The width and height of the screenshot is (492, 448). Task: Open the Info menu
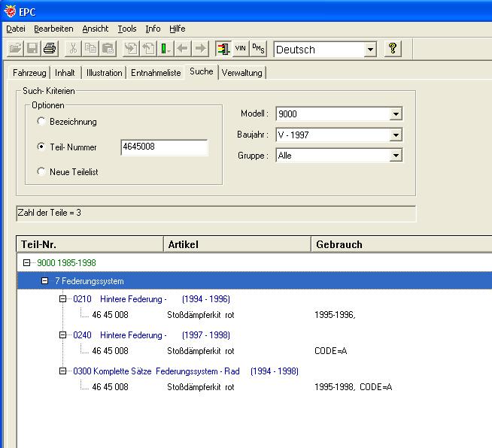pos(153,29)
